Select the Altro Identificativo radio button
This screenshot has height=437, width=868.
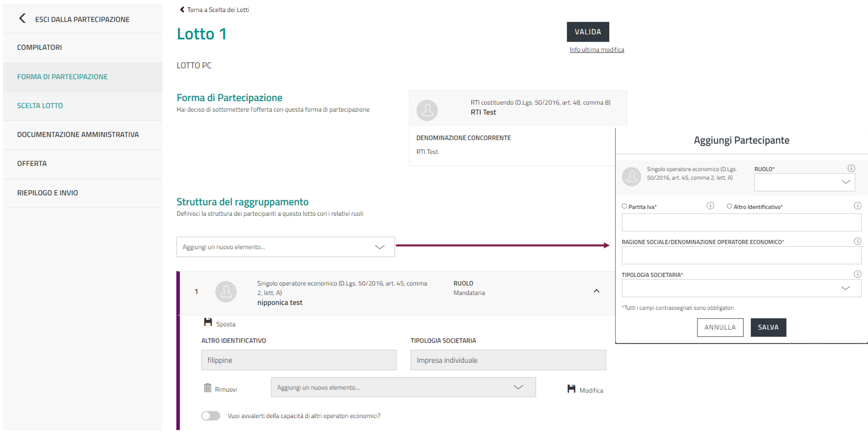[729, 206]
